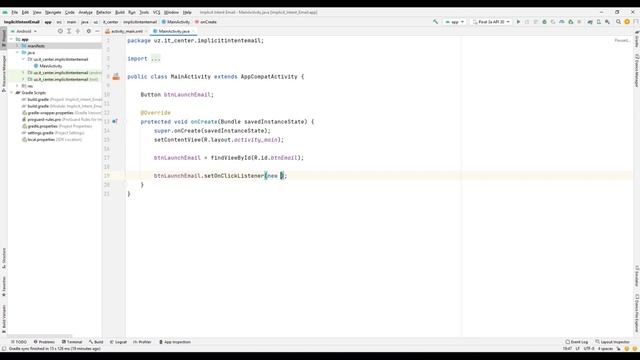The image size is (640, 360).
Task: Open the Resource Manager side tool window
Action: pyautogui.click(x=4, y=74)
